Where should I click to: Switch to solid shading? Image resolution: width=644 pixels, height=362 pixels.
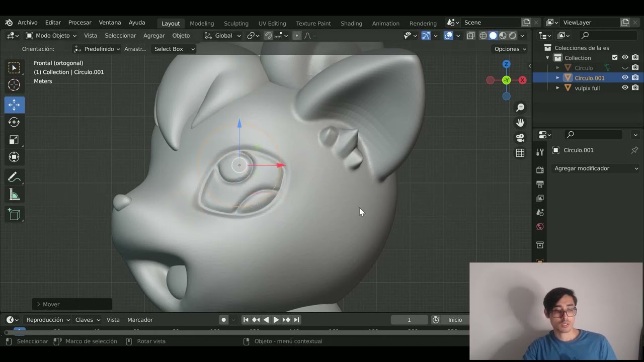tap(493, 36)
